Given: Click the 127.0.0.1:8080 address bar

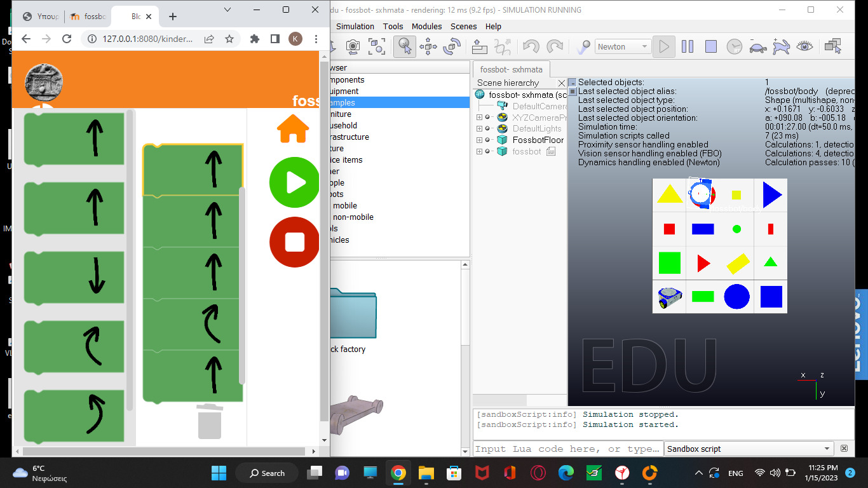Looking at the screenshot, I should (147, 39).
